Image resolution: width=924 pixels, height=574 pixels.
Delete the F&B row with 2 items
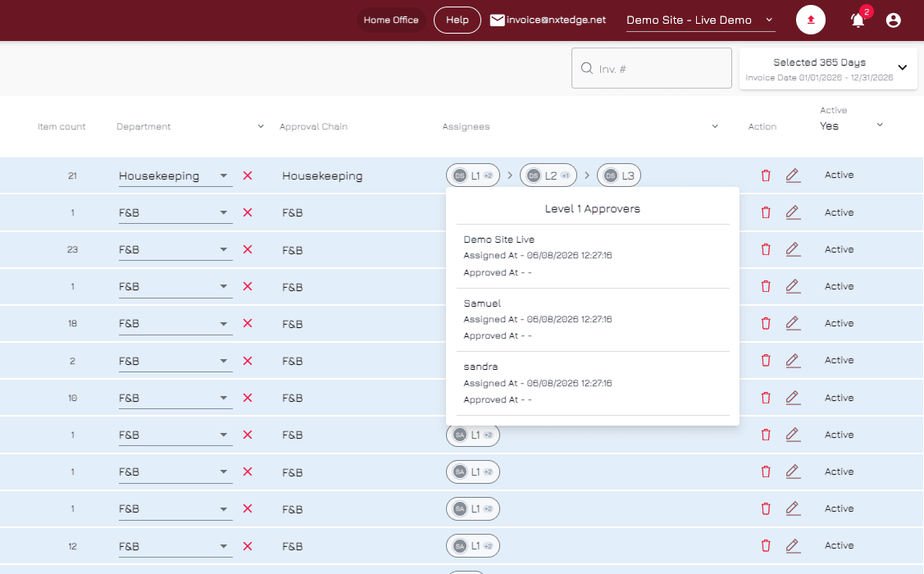click(766, 361)
